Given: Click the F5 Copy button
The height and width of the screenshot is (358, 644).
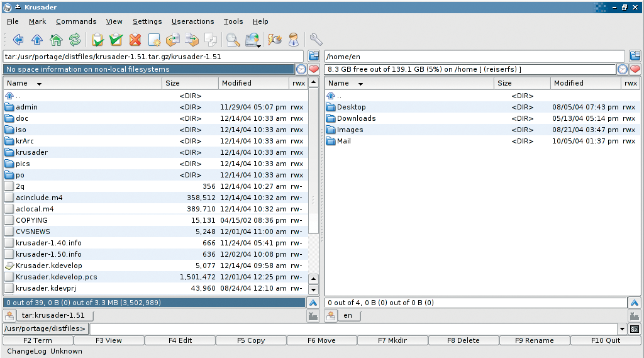Looking at the screenshot, I should (251, 340).
